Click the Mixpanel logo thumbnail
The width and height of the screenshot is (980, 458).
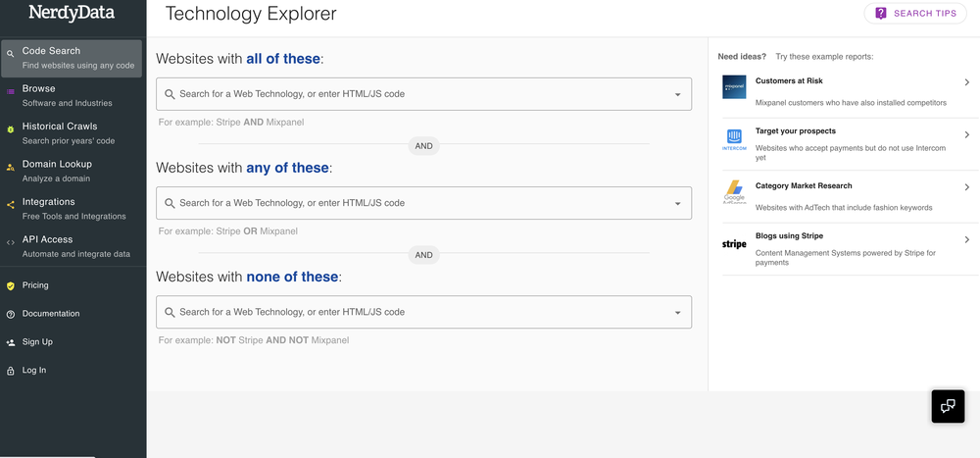pyautogui.click(x=734, y=87)
